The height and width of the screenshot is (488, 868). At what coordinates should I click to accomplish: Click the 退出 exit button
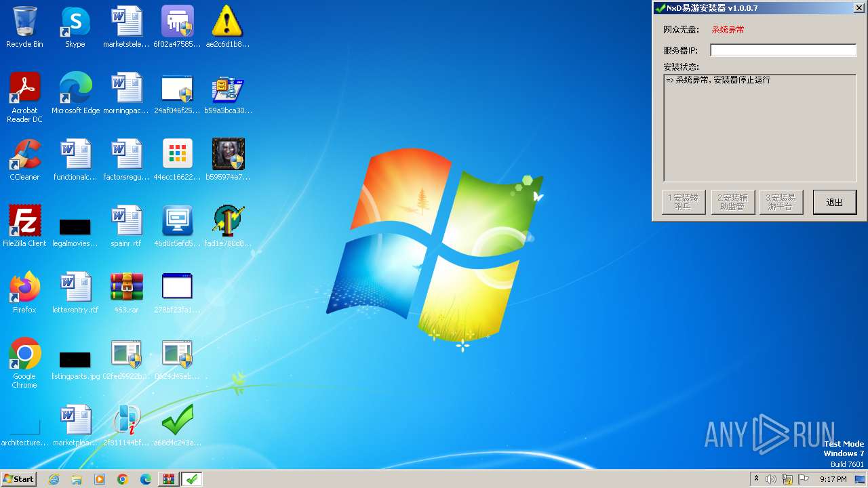coord(835,202)
